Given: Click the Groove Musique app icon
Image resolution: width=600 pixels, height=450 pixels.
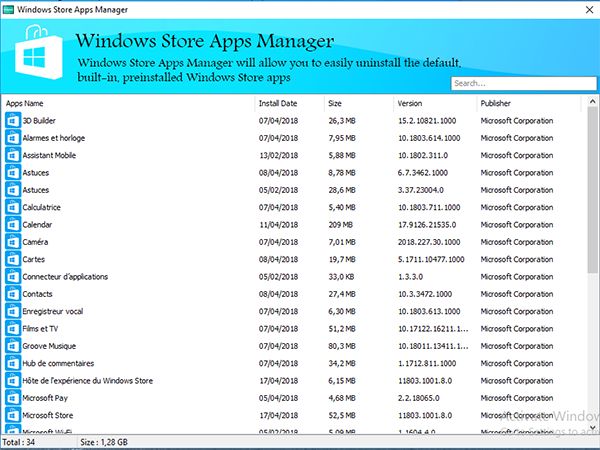Looking at the screenshot, I should tap(13, 346).
